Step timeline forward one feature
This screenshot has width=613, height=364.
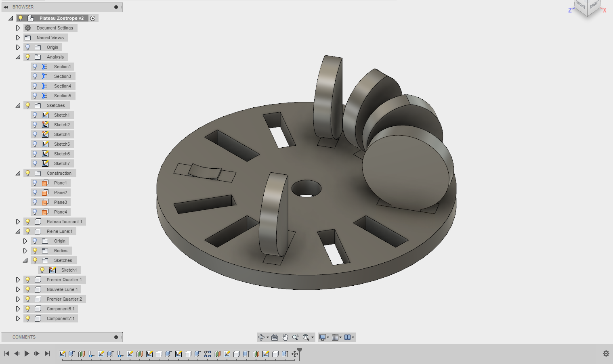(37, 354)
